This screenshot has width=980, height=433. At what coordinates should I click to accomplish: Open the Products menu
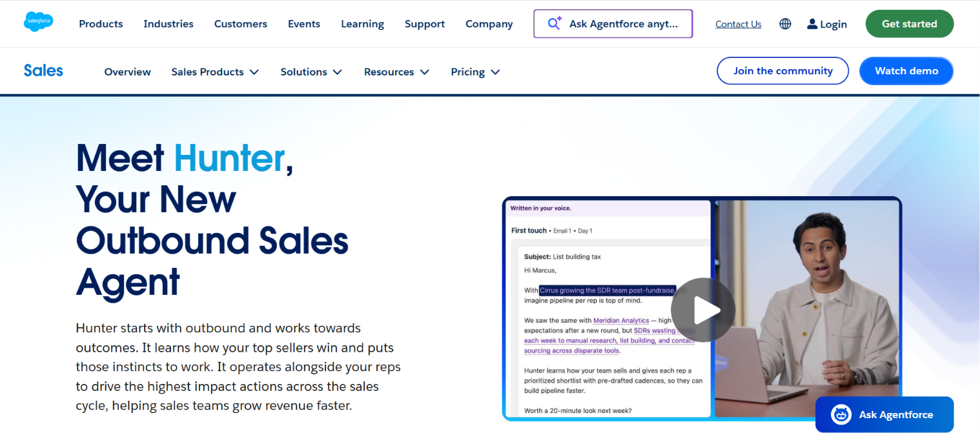(101, 24)
